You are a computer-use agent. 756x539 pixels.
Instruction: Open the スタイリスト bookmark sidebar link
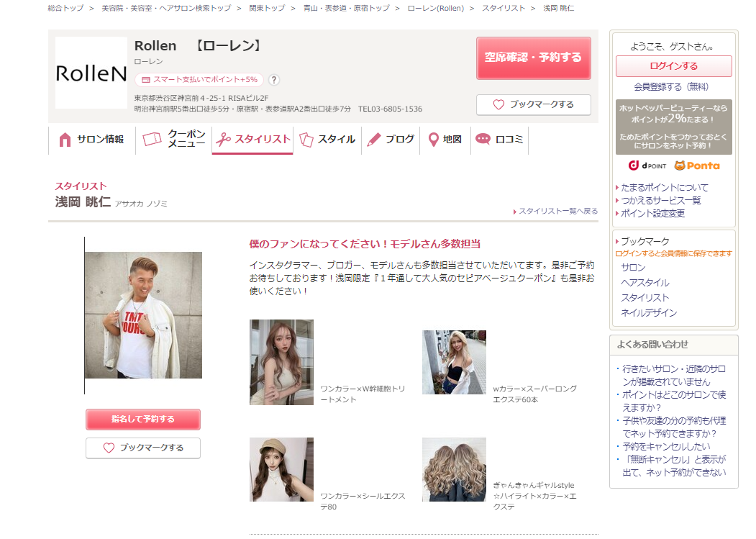pyautogui.click(x=645, y=298)
